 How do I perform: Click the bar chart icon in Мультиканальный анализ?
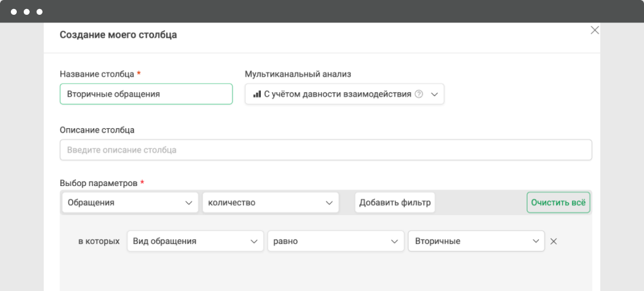(257, 94)
